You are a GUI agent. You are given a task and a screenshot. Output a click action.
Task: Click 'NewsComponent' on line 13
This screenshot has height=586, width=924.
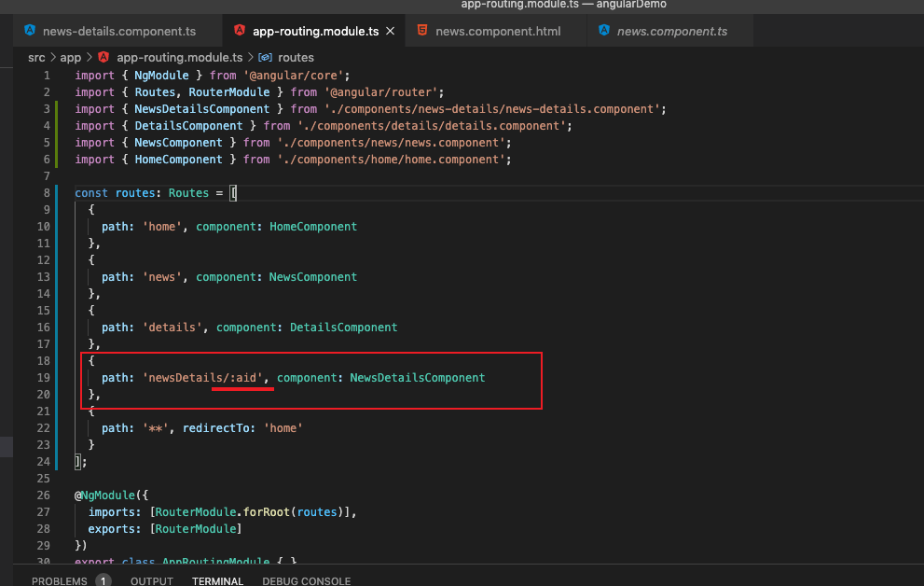[313, 276]
